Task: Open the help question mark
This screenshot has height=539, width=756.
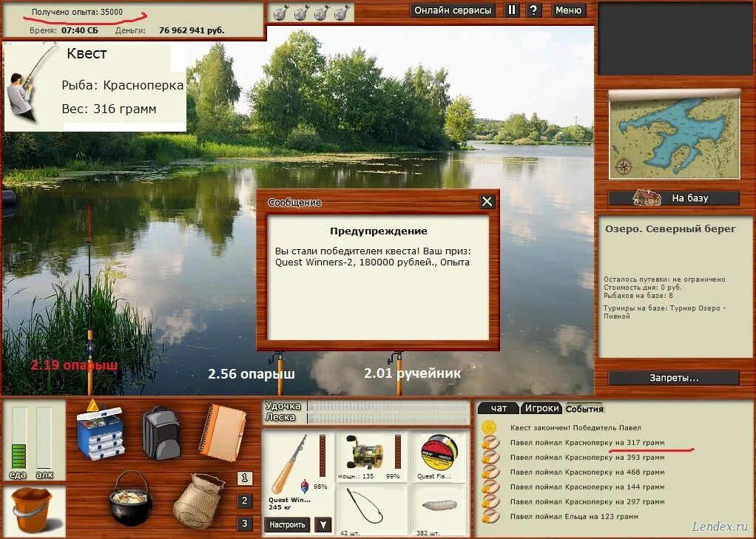Action: 533,10
